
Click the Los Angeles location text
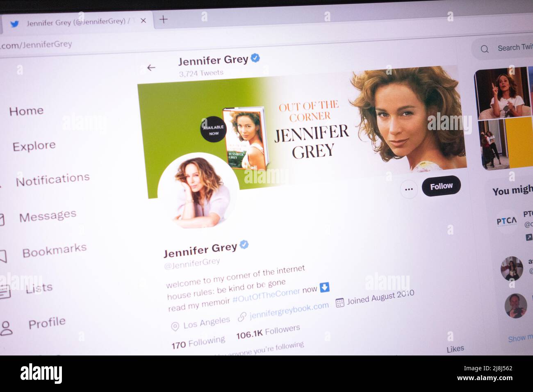click(207, 323)
